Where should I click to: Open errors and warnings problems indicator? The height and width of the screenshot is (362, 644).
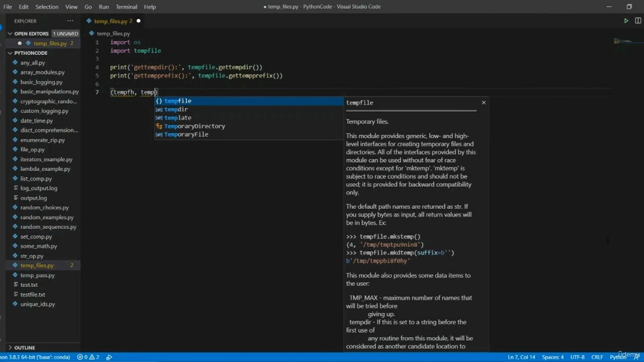pyautogui.click(x=88, y=357)
